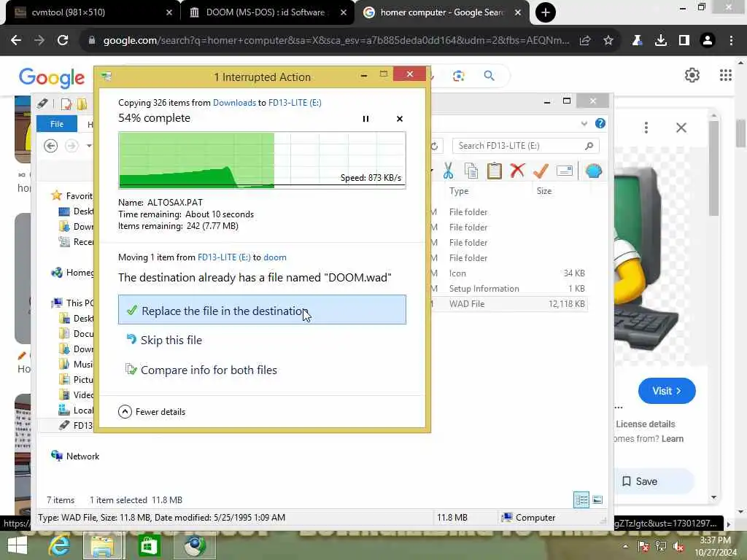Reload the browser page

(63, 41)
